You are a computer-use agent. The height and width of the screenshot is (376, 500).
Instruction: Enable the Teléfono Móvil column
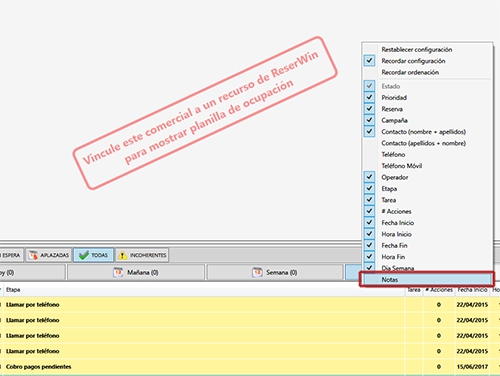(x=402, y=166)
